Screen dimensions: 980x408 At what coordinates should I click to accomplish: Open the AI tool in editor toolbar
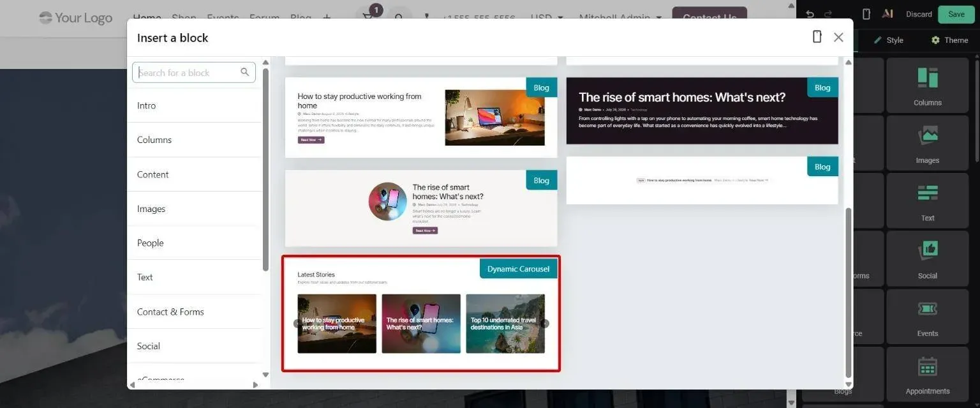[887, 14]
